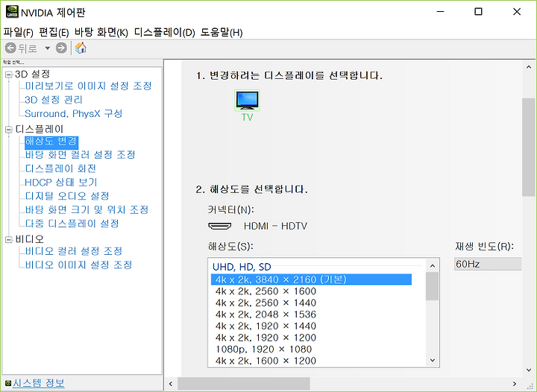Click main panel scroll up arrow
The image size is (537, 392).
(x=529, y=67)
